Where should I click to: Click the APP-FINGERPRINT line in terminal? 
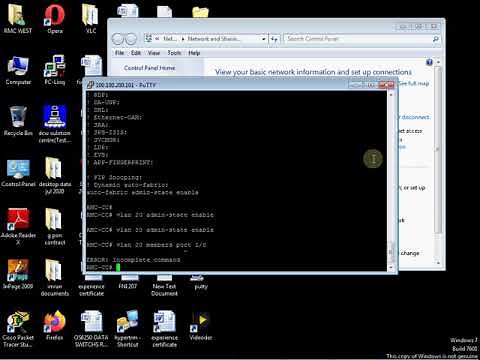120,162
